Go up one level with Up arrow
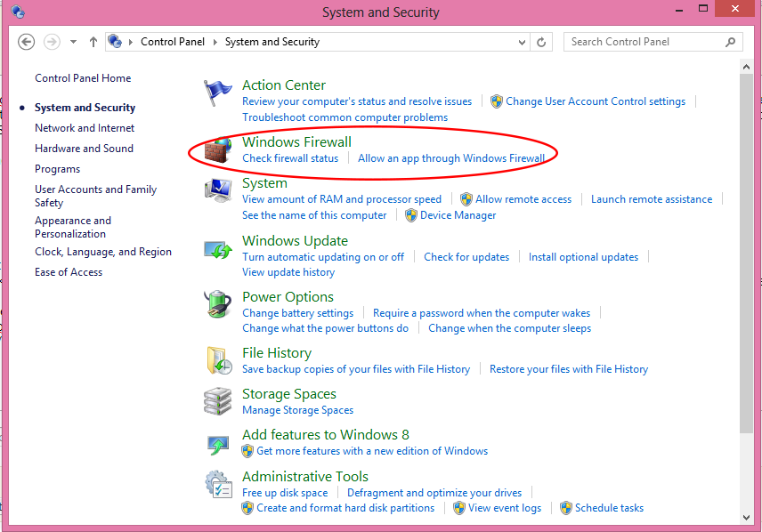762x532 pixels. (93, 42)
